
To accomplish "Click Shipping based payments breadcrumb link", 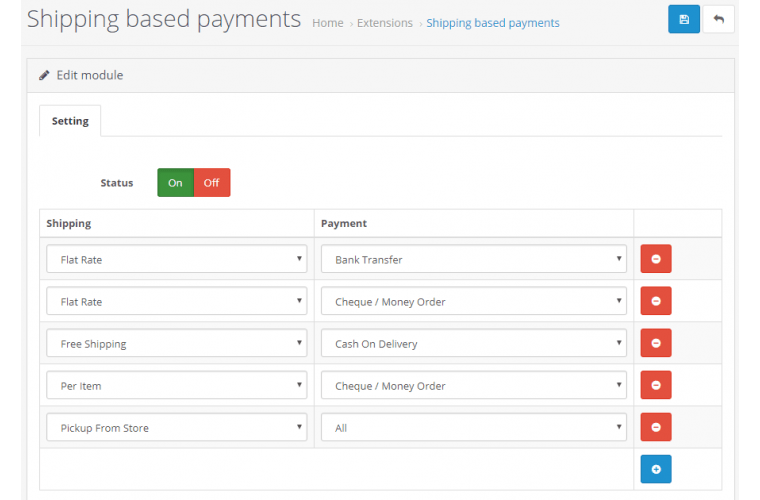I will click(x=493, y=23).
